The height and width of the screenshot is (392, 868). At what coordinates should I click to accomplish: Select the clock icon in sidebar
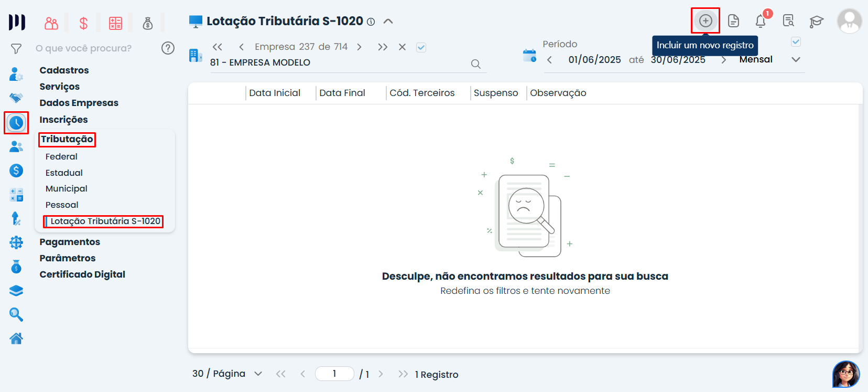coord(16,123)
